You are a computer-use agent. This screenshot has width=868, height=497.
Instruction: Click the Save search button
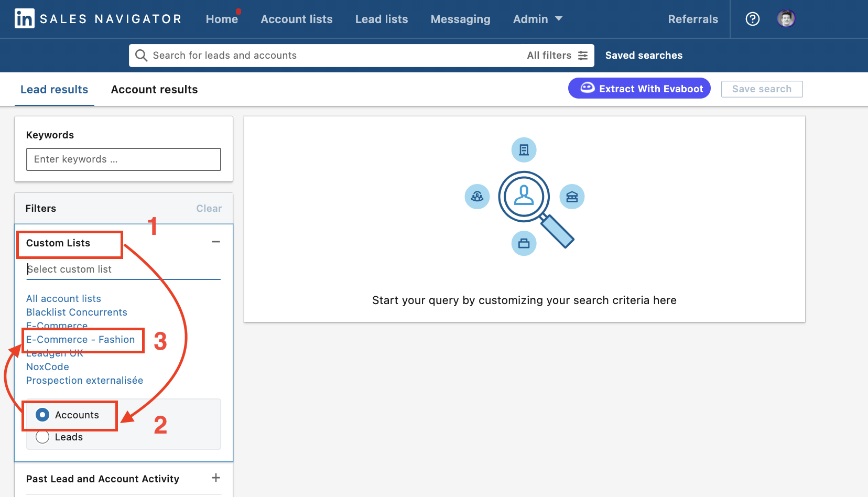[762, 89]
